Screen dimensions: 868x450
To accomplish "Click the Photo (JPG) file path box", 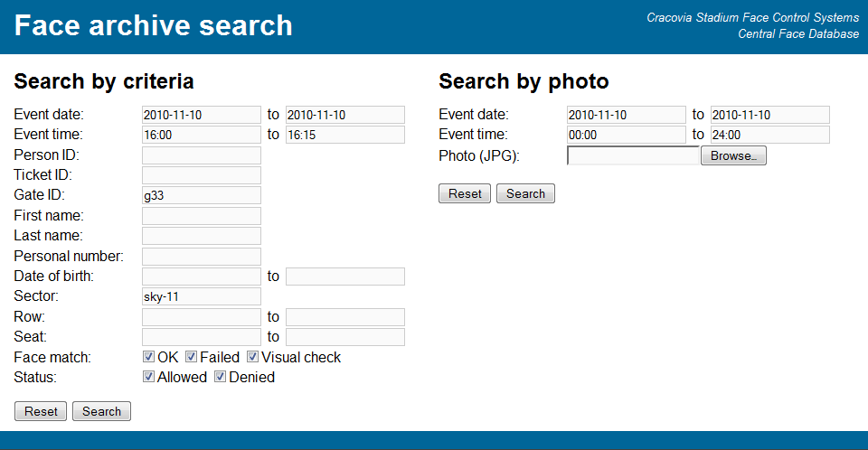I will [634, 155].
